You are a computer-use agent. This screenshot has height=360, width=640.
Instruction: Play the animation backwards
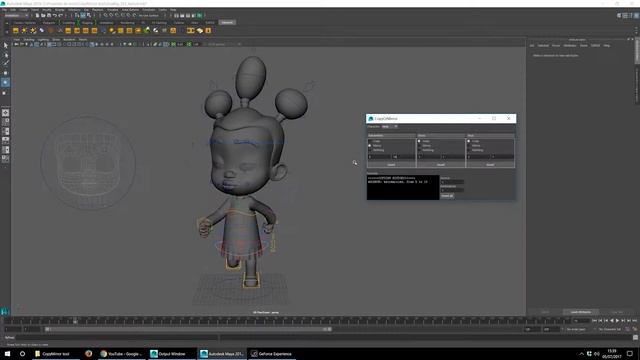pos(611,321)
